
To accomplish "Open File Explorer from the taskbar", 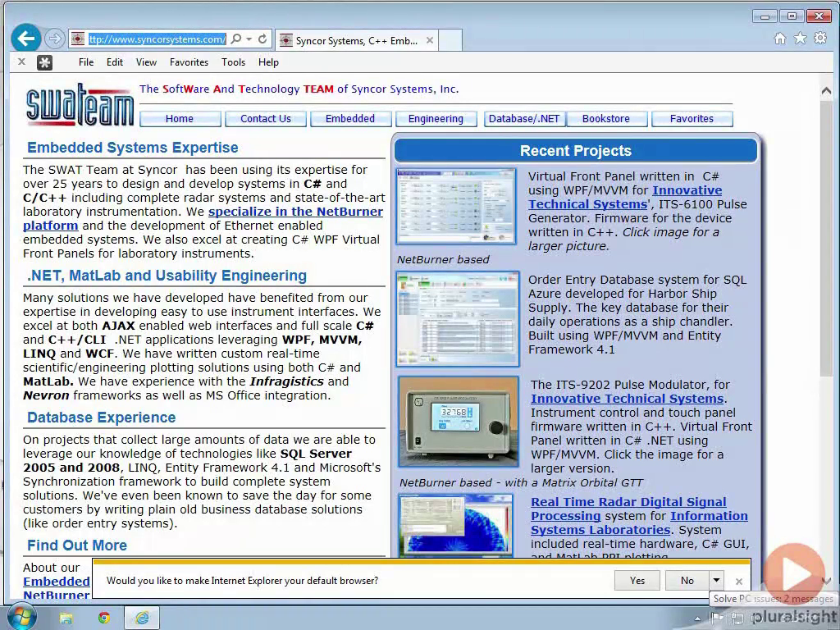I will tap(66, 619).
